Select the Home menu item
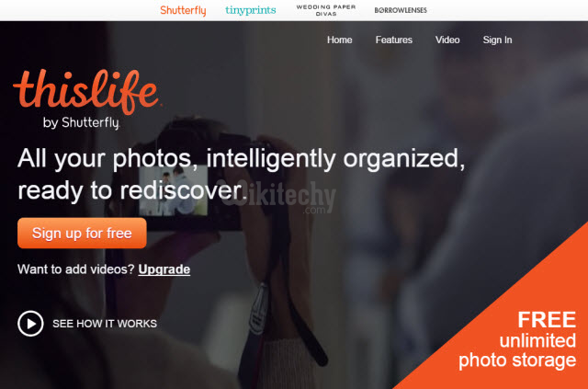Viewport: 588px width, 389px height. [x=339, y=40]
